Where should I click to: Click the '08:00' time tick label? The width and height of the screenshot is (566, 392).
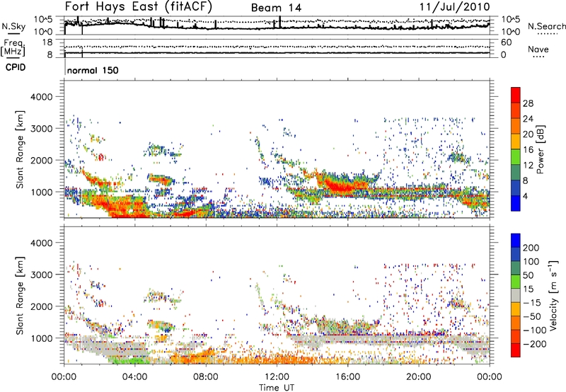(x=206, y=377)
